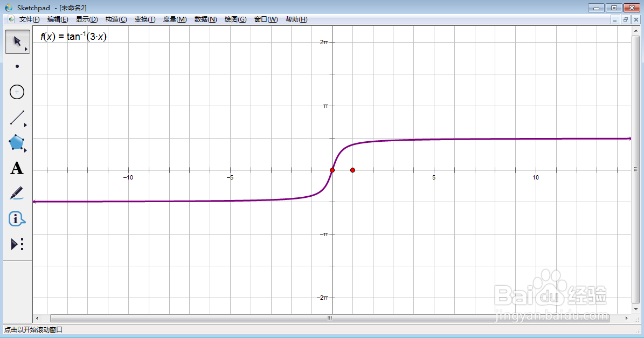Open the 绘图 (Graph) menu

pyautogui.click(x=235, y=19)
